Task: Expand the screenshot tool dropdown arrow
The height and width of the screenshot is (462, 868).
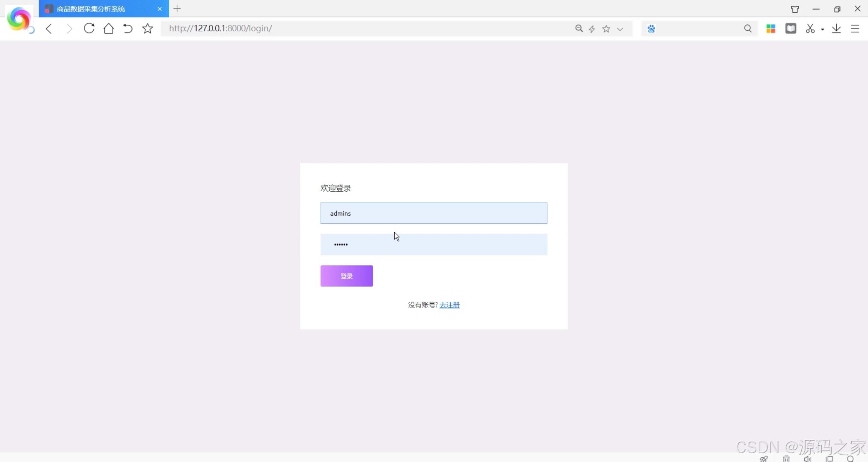Action: pyautogui.click(x=822, y=29)
